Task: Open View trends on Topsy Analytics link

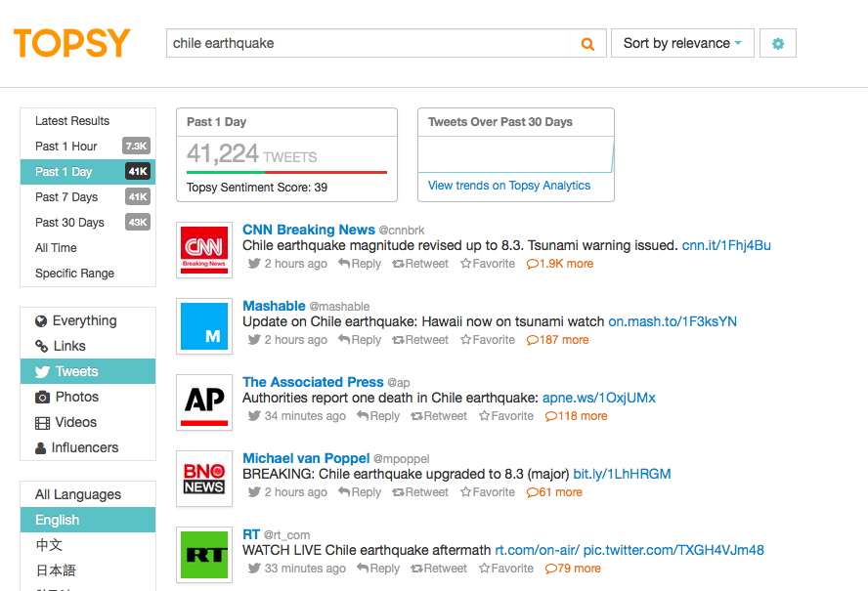Action: (508, 186)
